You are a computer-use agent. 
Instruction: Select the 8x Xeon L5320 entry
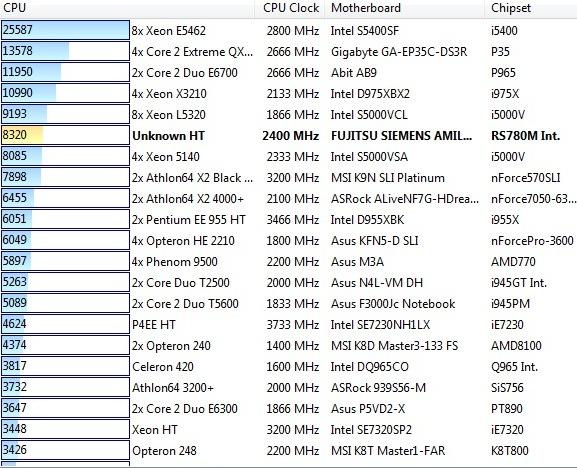pos(169,115)
